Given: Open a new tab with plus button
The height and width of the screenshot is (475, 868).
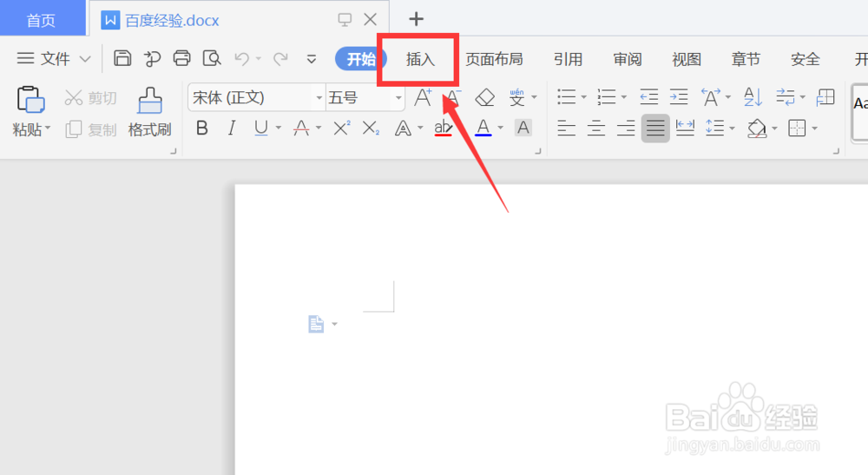Looking at the screenshot, I should [417, 19].
